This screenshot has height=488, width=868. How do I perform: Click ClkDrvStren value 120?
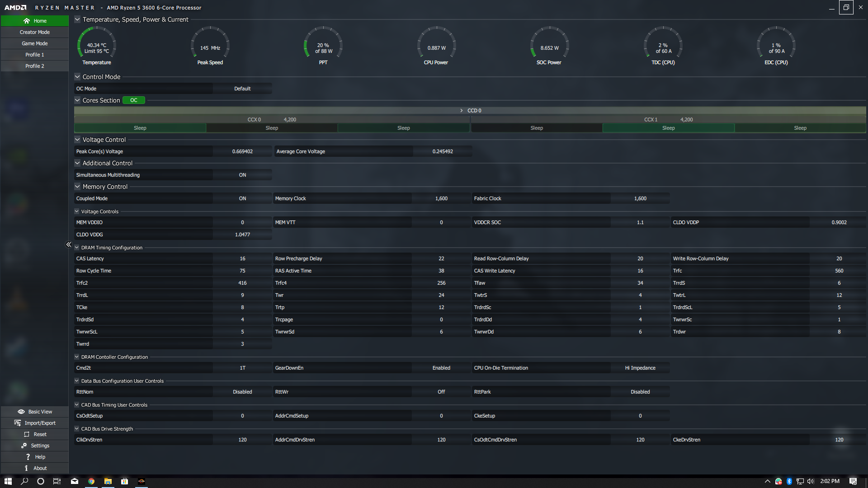(242, 440)
